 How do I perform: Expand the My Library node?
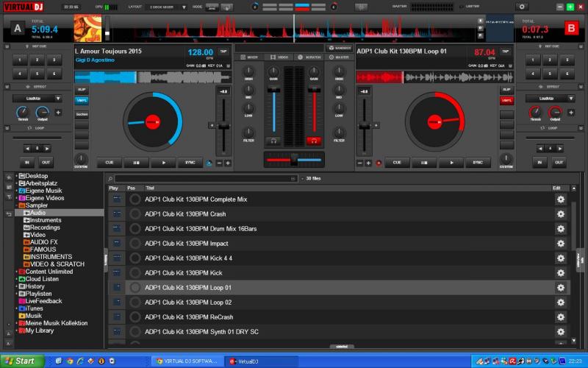16,330
